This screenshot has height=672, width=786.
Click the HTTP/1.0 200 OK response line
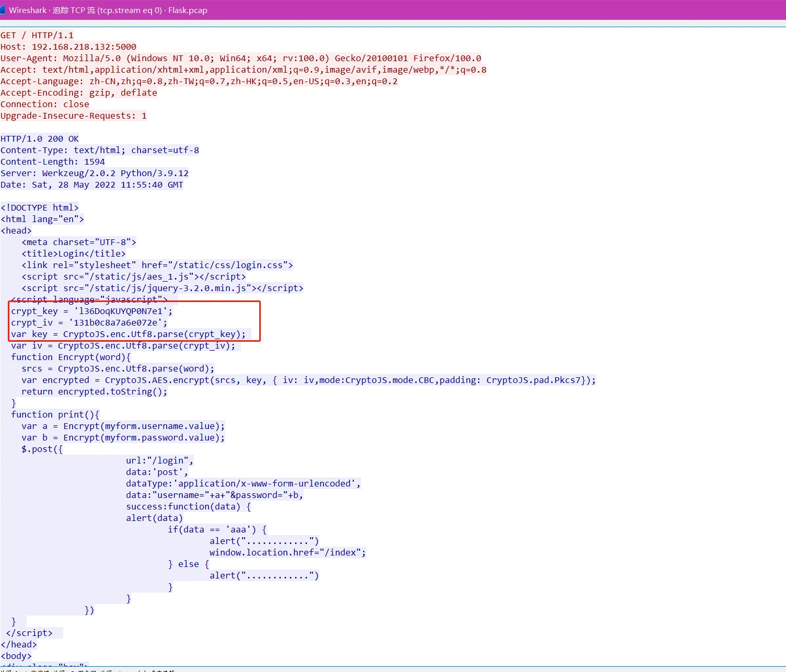click(40, 138)
